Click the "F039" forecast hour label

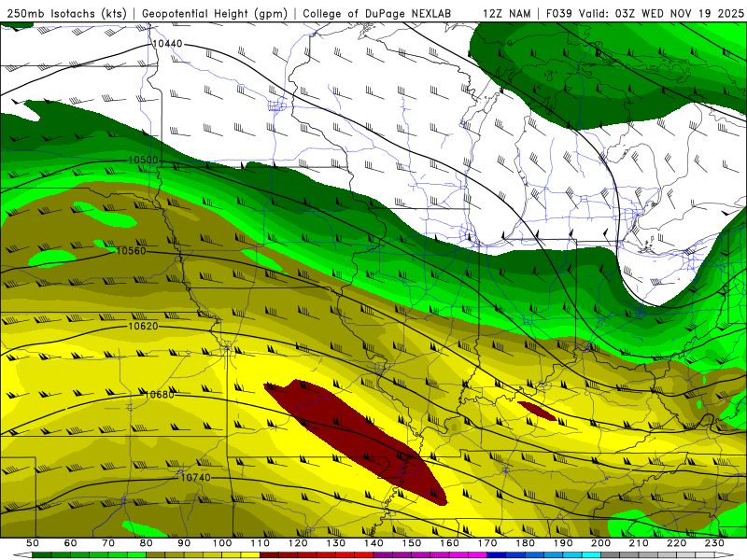(x=560, y=13)
